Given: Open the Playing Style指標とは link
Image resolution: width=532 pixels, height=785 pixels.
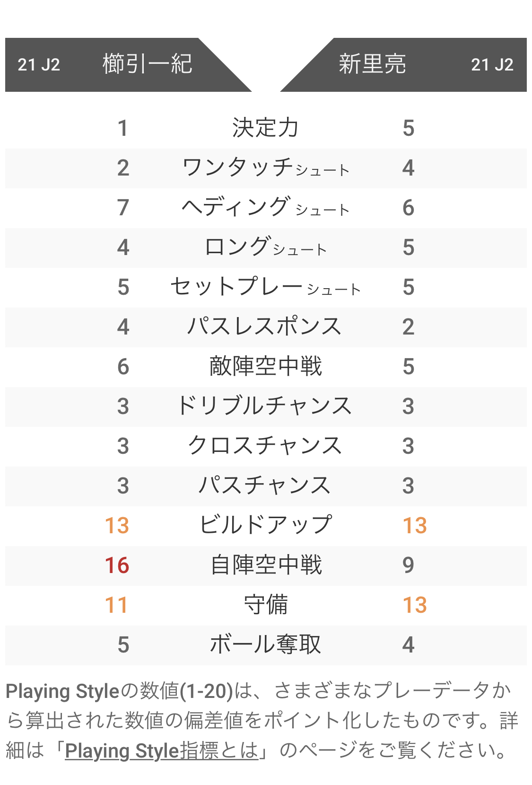Looking at the screenshot, I should pyautogui.click(x=162, y=751).
